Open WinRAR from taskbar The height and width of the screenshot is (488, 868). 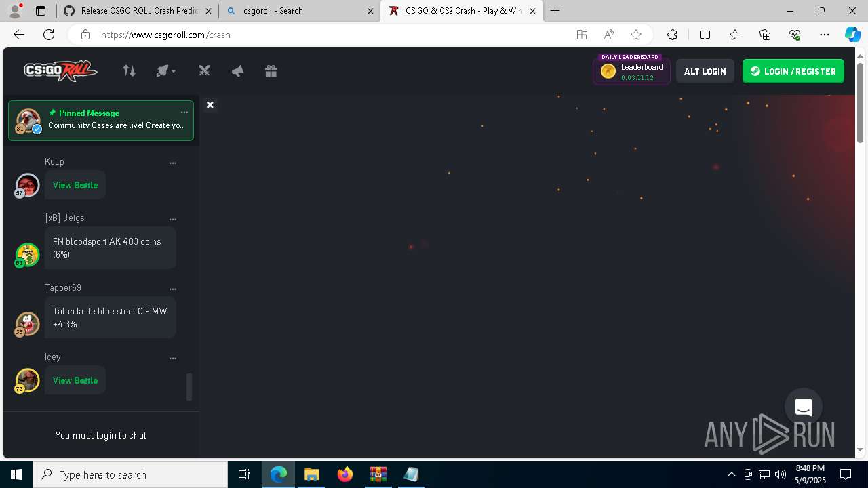(x=378, y=474)
